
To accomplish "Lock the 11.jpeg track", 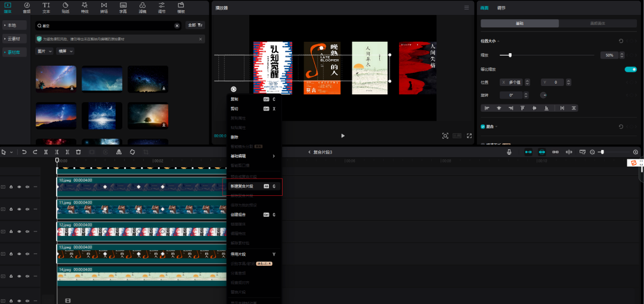I will coord(11,209).
